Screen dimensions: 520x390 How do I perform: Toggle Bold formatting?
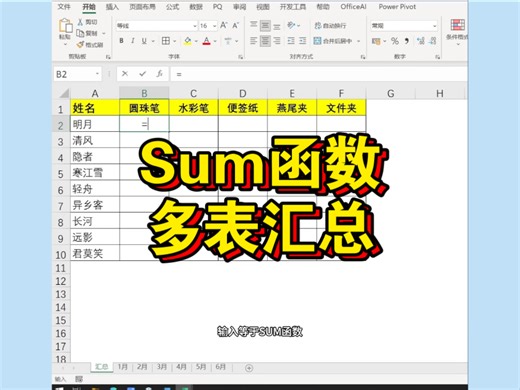[x=121, y=41]
